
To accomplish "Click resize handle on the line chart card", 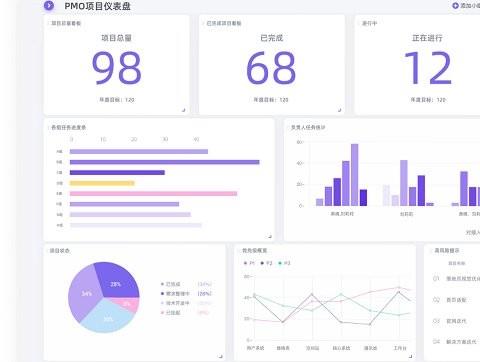I will click(410, 356).
